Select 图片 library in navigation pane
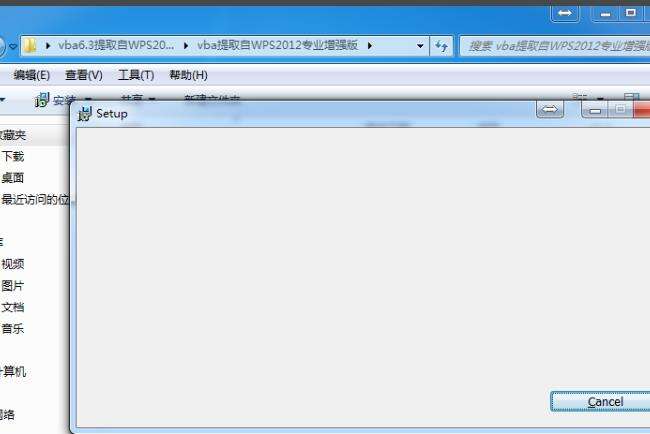Screen dimensions: 650x434 tap(13, 286)
